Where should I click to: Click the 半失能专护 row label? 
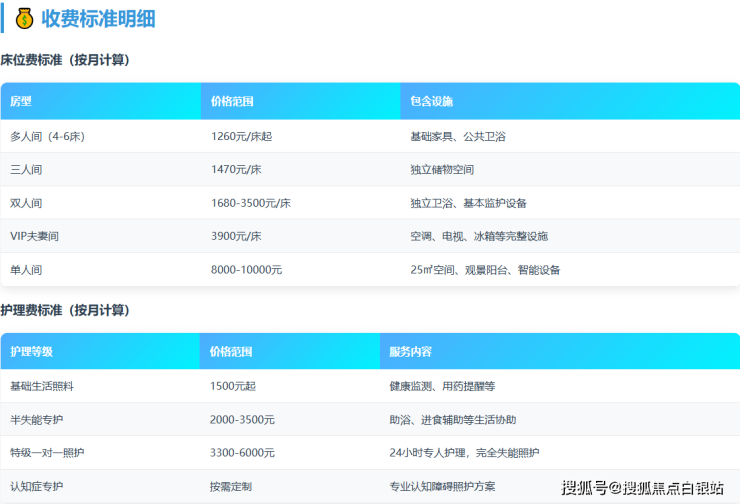pos(36,420)
